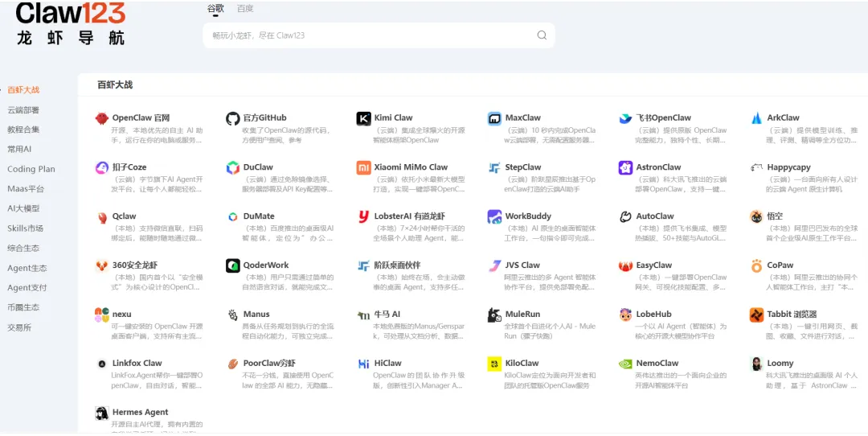Open the 360安全龙虾 icon
868x436 pixels.
click(102, 265)
